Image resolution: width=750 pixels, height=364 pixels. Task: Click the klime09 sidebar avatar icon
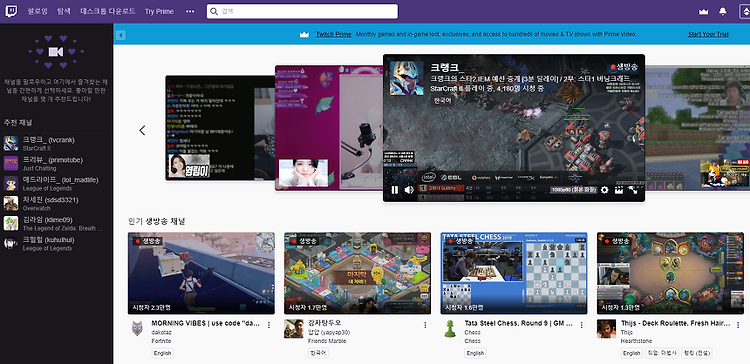(x=11, y=223)
